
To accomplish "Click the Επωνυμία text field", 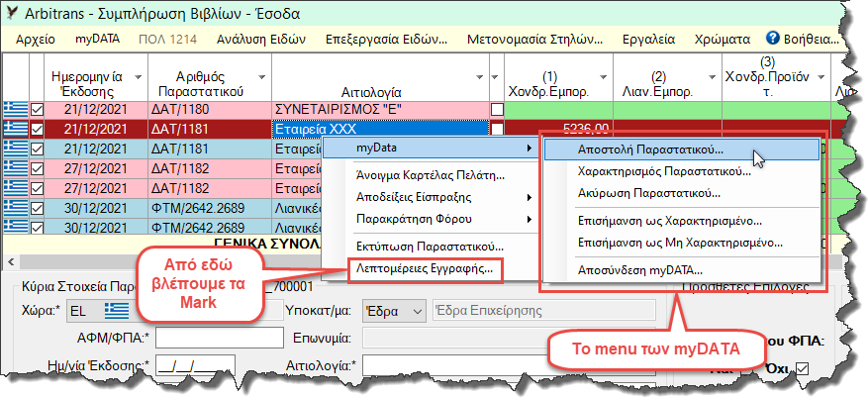I will [x=510, y=337].
